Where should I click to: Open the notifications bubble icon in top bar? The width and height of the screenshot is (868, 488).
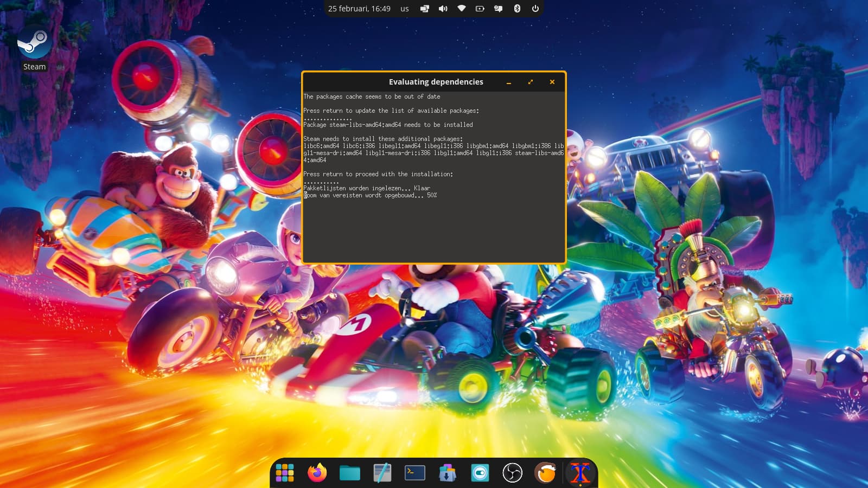tap(499, 9)
